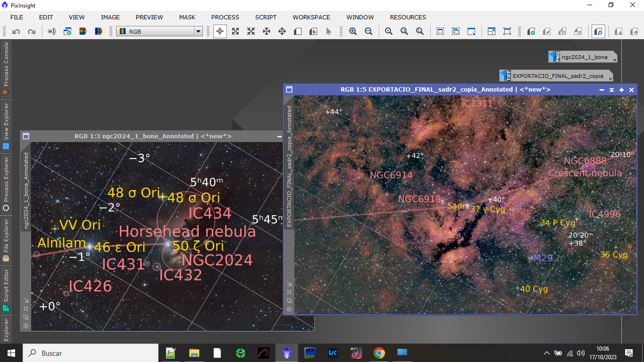This screenshot has height=362, width=644.
Task: Select the Dynamic operation arrow tool
Action: [329, 32]
